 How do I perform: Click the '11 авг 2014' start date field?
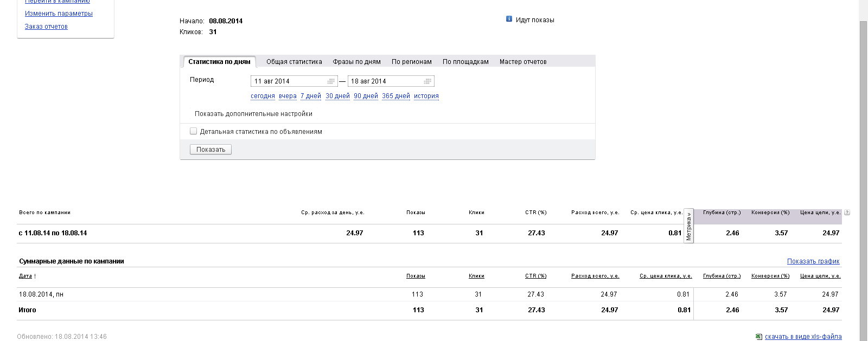tap(289, 81)
